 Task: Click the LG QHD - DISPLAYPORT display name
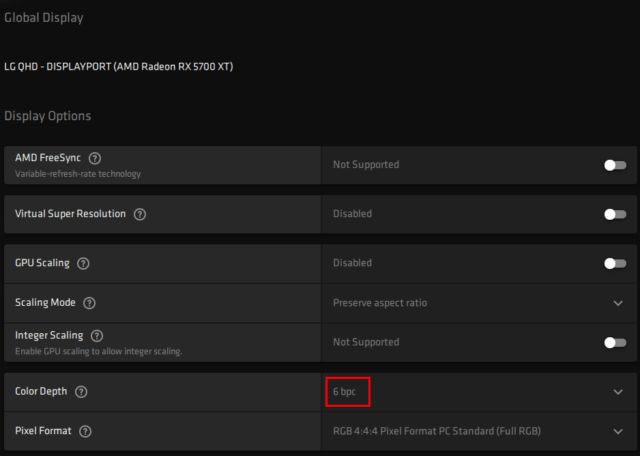pyautogui.click(x=118, y=67)
